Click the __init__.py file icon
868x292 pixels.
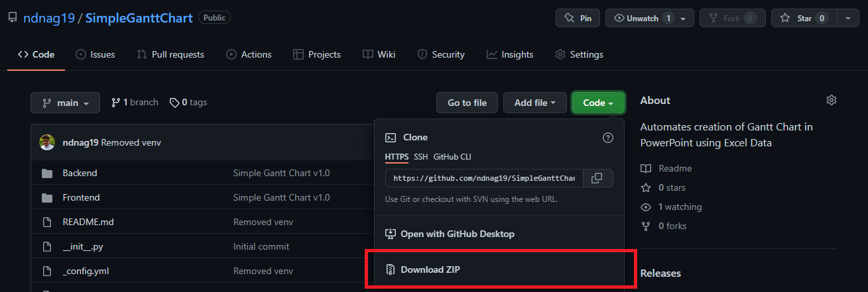[47, 246]
